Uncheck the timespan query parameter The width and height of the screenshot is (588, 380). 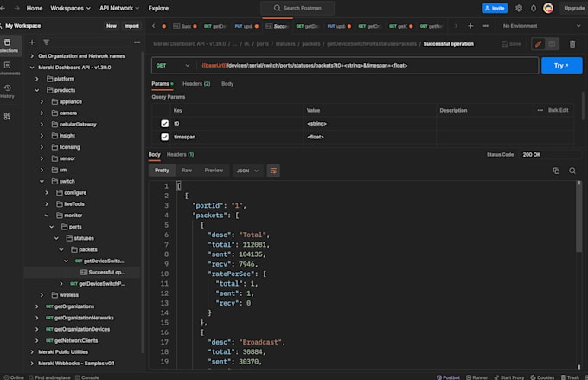coord(164,137)
